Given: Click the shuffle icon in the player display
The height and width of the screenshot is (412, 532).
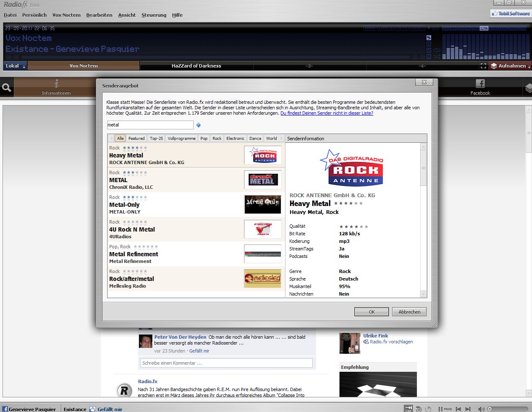Looking at the screenshot, I should (x=437, y=57).
